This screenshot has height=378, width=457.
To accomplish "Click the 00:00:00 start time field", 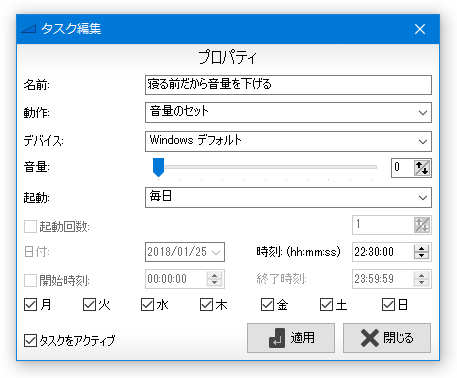I will [176, 279].
